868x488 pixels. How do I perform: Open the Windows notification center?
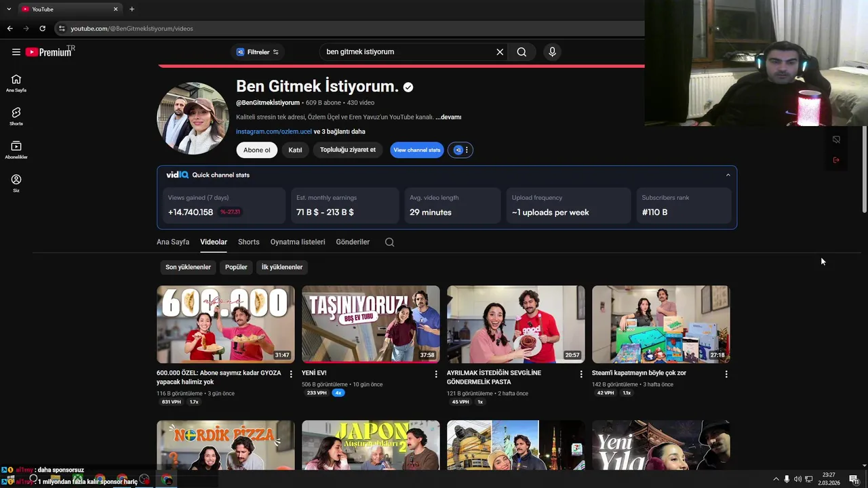pyautogui.click(x=854, y=479)
